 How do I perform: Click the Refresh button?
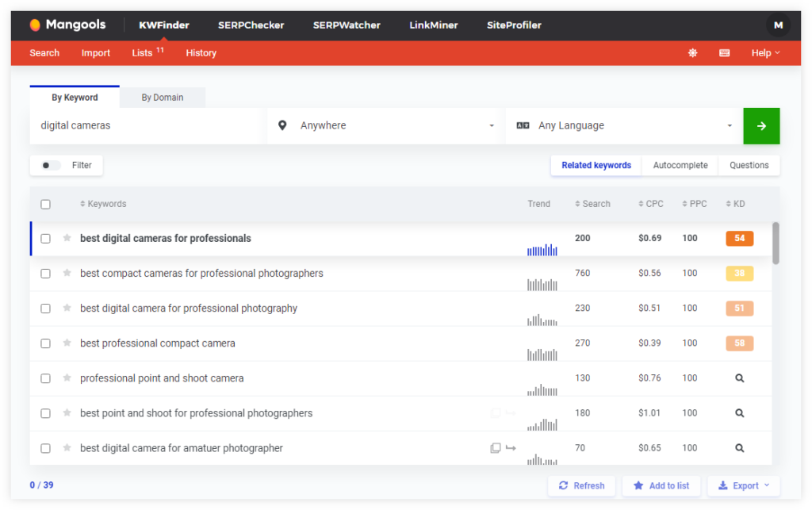click(581, 485)
